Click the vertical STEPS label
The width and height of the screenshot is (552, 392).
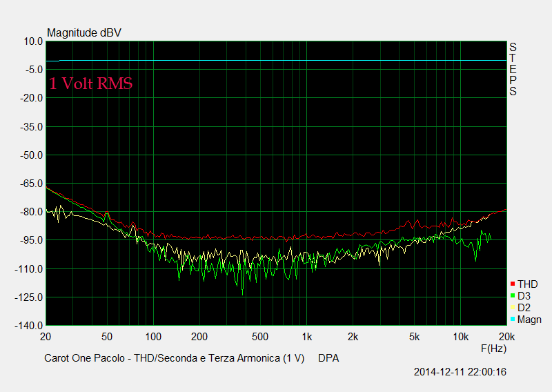513,69
